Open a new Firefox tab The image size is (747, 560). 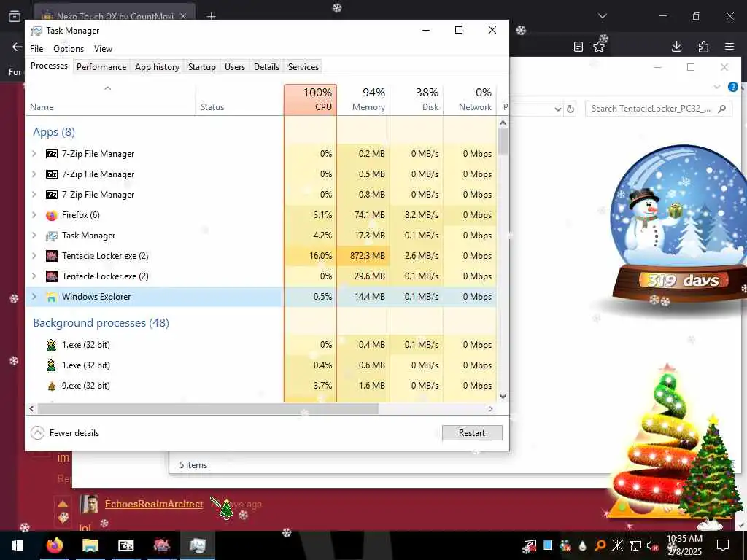(x=211, y=16)
